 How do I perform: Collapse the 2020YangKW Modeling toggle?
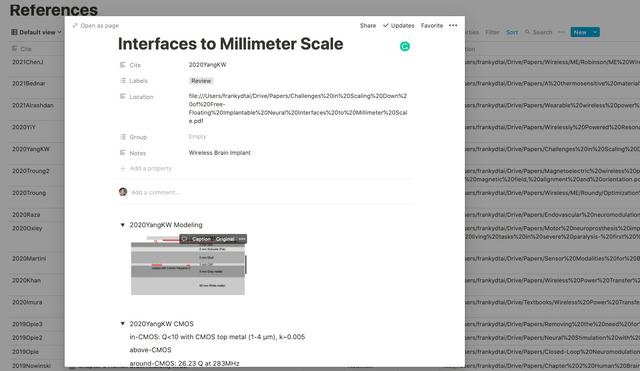click(x=122, y=225)
